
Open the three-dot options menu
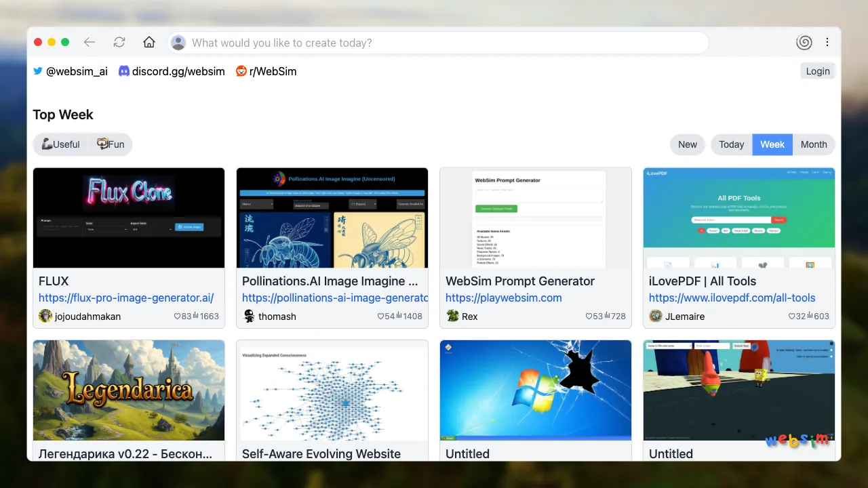(x=827, y=42)
